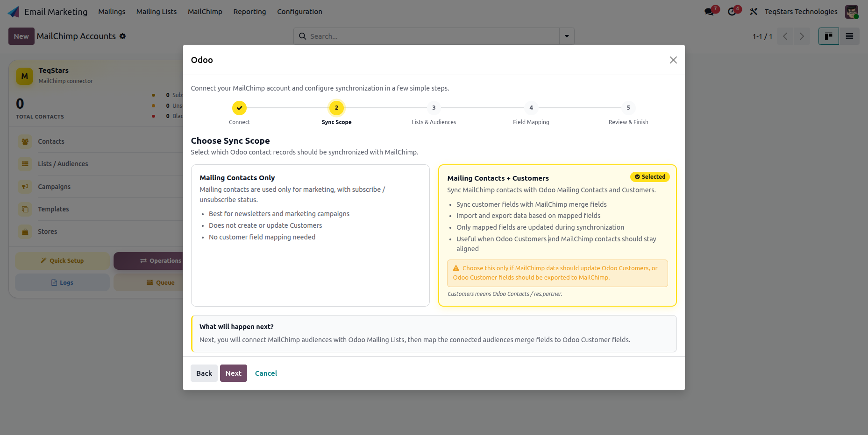Go to previous record with pager arrow

[785, 36]
